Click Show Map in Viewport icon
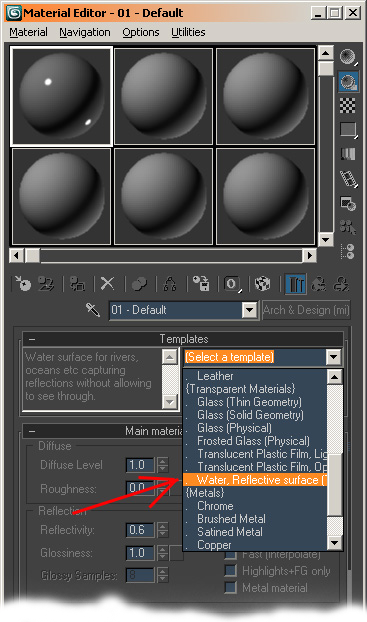 262,284
